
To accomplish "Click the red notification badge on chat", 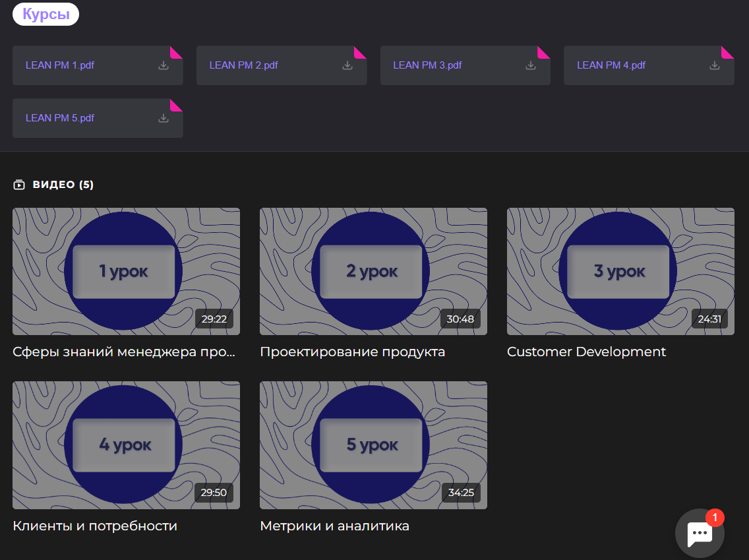I will [x=715, y=517].
